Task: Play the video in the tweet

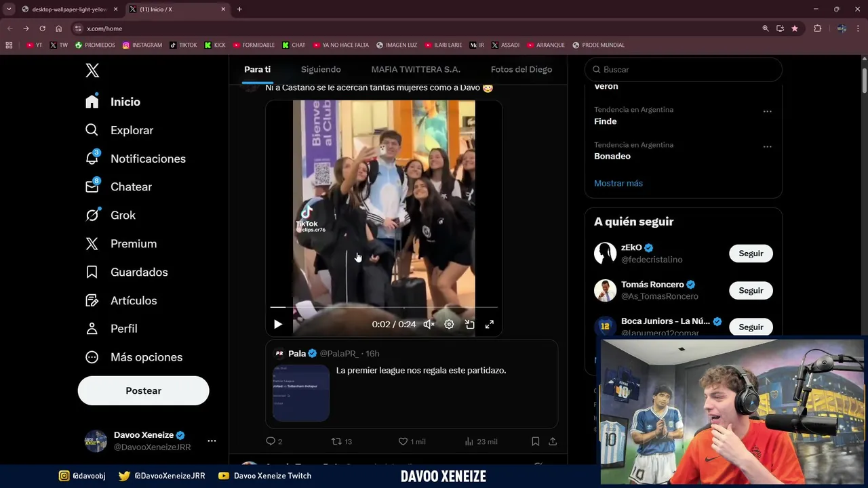Action: [x=278, y=325]
